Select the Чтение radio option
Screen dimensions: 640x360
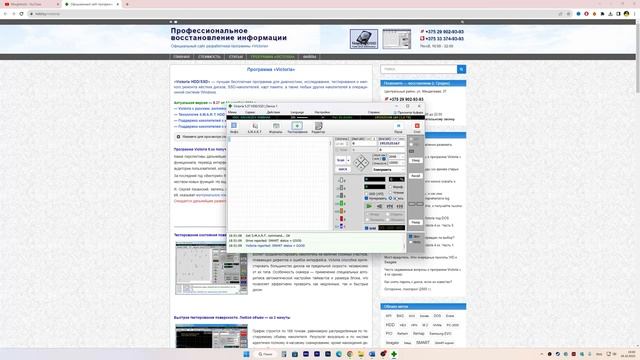(x=396, y=193)
